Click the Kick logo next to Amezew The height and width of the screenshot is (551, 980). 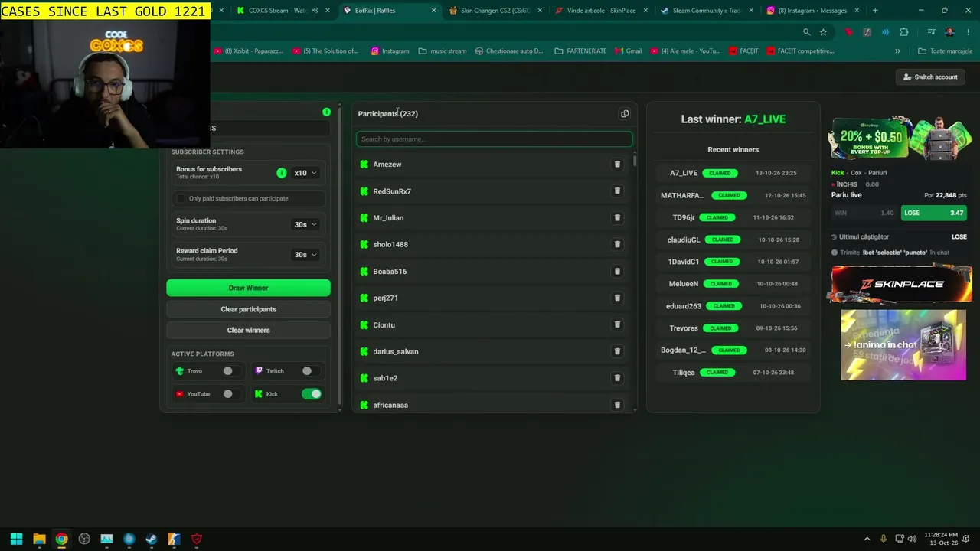[x=364, y=165]
